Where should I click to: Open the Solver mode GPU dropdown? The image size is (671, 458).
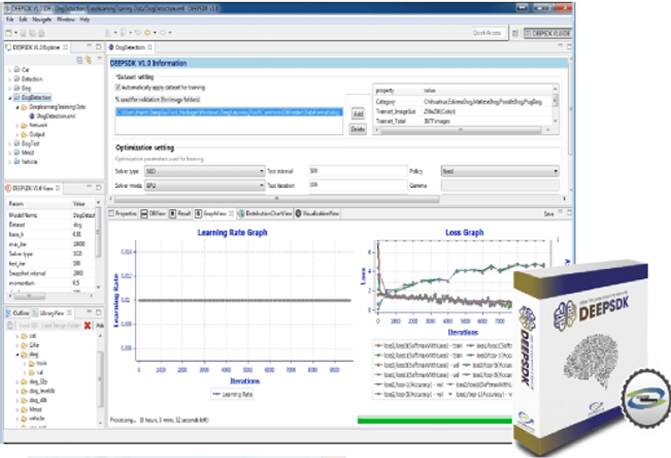click(205, 185)
